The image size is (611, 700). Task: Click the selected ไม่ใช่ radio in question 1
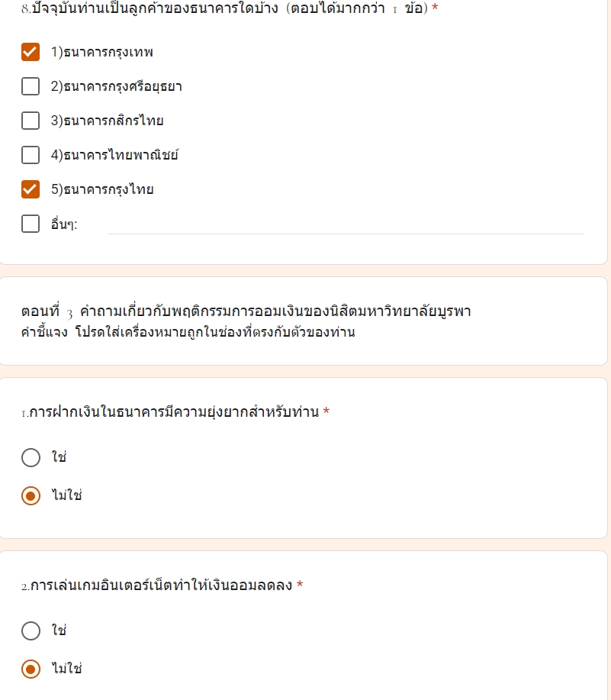pyautogui.click(x=31, y=495)
